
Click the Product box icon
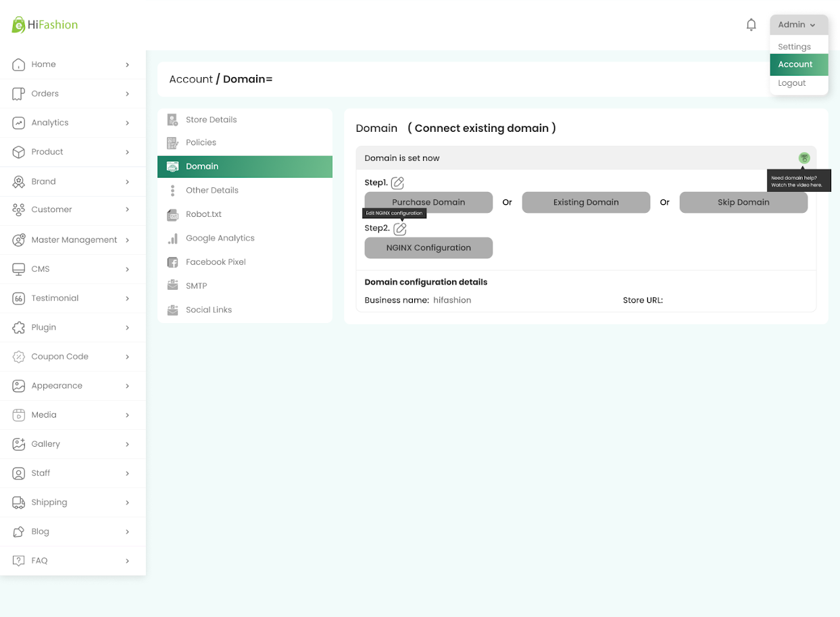coord(19,152)
